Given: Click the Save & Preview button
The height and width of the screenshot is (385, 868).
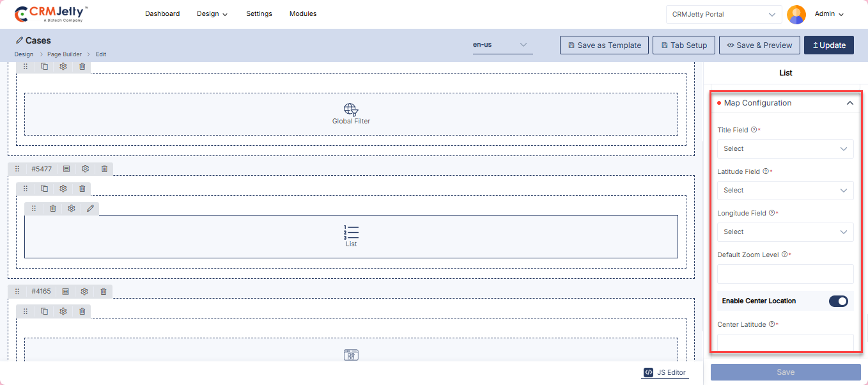Looking at the screenshot, I should point(759,45).
